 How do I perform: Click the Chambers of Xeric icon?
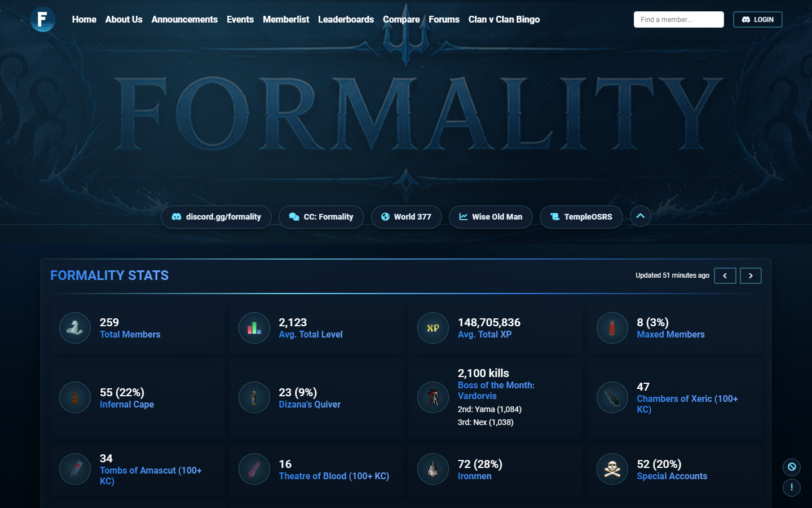point(612,397)
